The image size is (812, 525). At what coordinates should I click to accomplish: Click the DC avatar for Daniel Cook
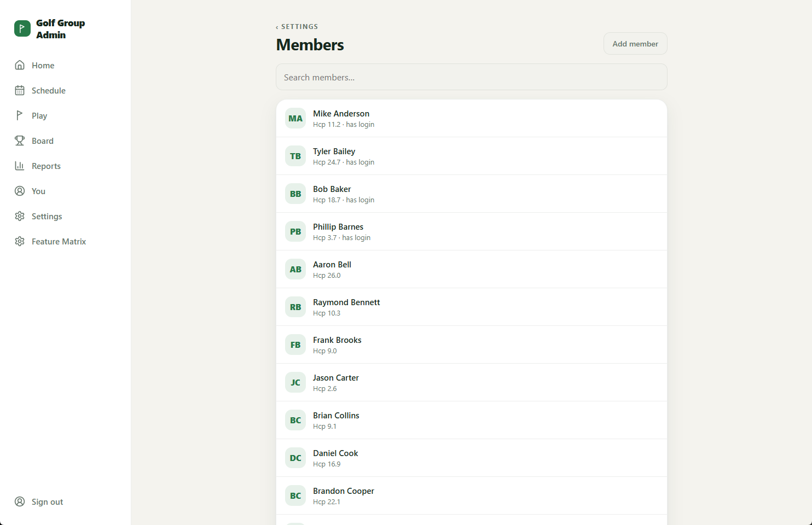pos(295,458)
